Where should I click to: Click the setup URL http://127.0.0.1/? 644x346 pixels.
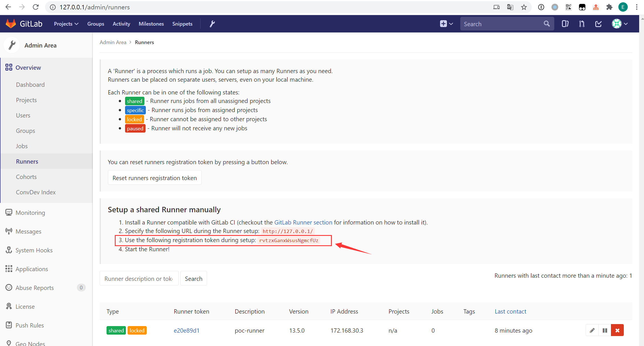[x=288, y=231]
